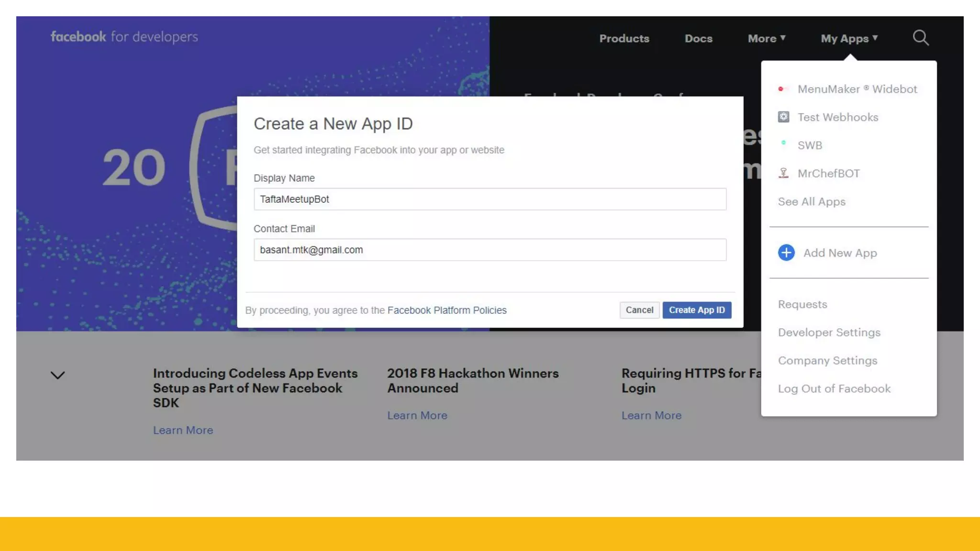
Task: Select SWB from the apps list
Action: click(x=800, y=145)
